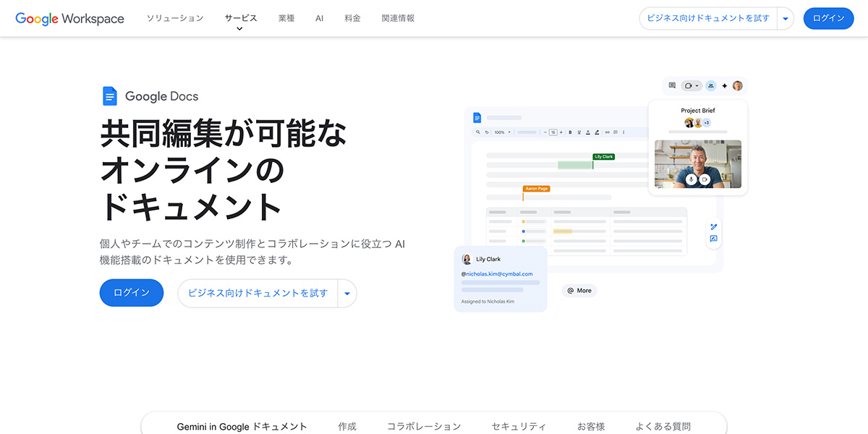Viewport: 868px width, 434px height.
Task: Click the hero ログイン button
Action: pos(132,293)
